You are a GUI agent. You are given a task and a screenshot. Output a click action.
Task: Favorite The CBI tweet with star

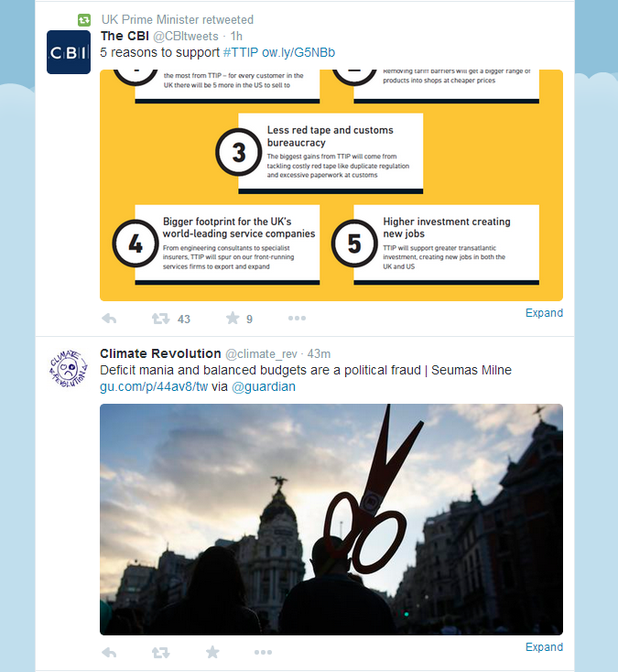(x=233, y=318)
